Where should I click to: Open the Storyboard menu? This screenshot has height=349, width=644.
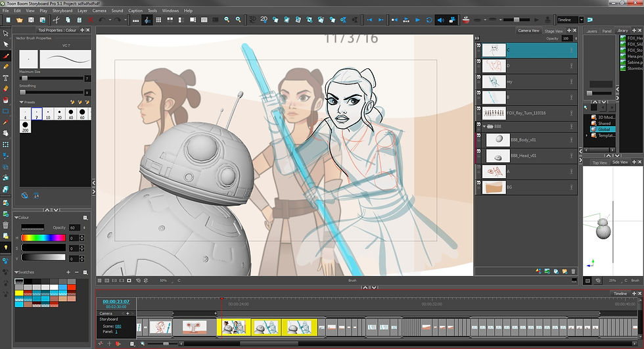[x=62, y=11]
